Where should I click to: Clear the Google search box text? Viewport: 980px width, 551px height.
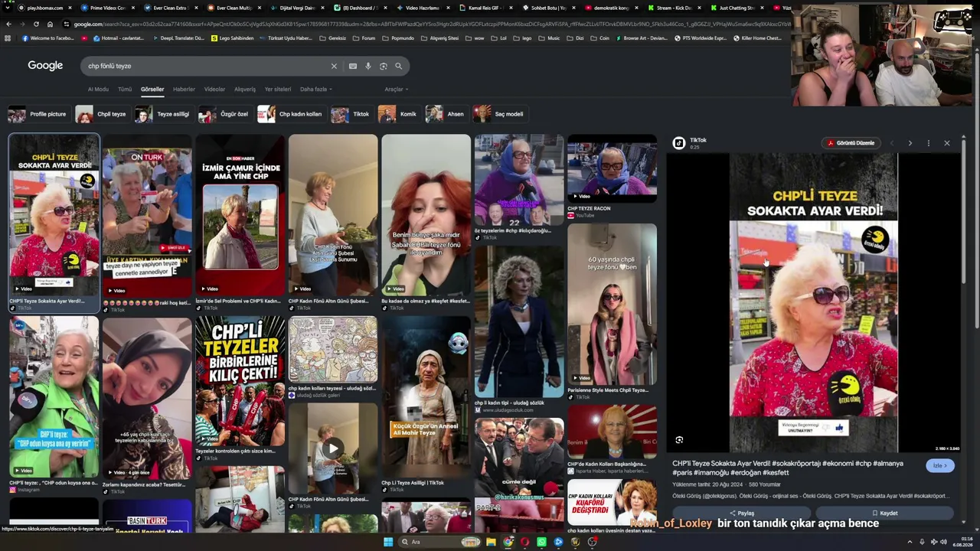point(334,66)
